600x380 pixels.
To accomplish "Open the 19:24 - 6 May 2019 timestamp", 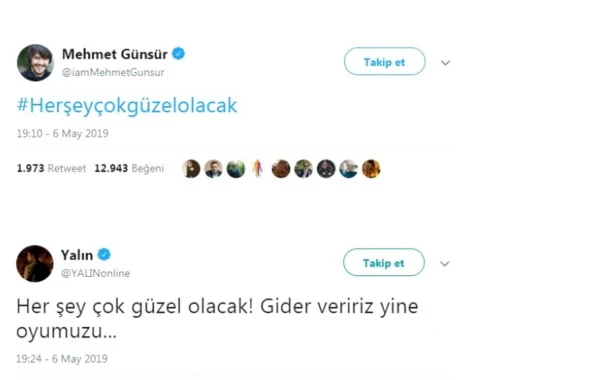I will pos(62,359).
